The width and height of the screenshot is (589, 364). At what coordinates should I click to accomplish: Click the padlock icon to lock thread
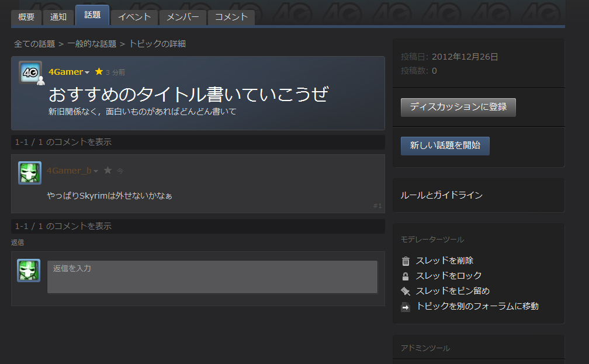coord(406,276)
